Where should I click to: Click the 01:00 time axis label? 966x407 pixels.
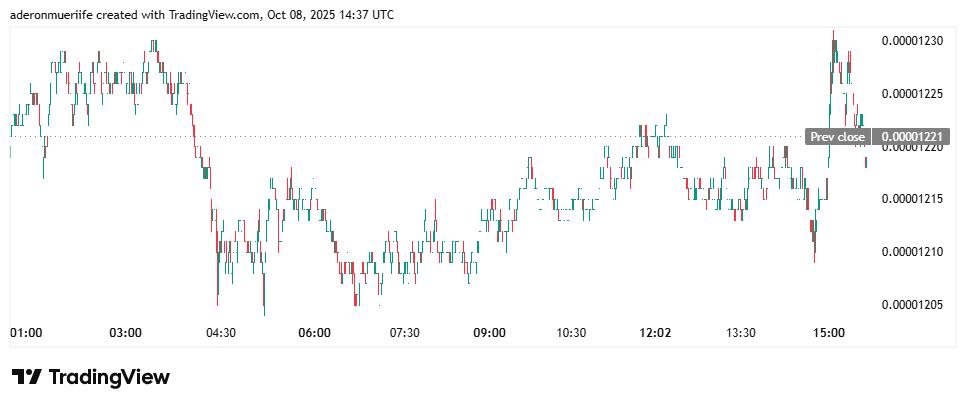click(25, 333)
